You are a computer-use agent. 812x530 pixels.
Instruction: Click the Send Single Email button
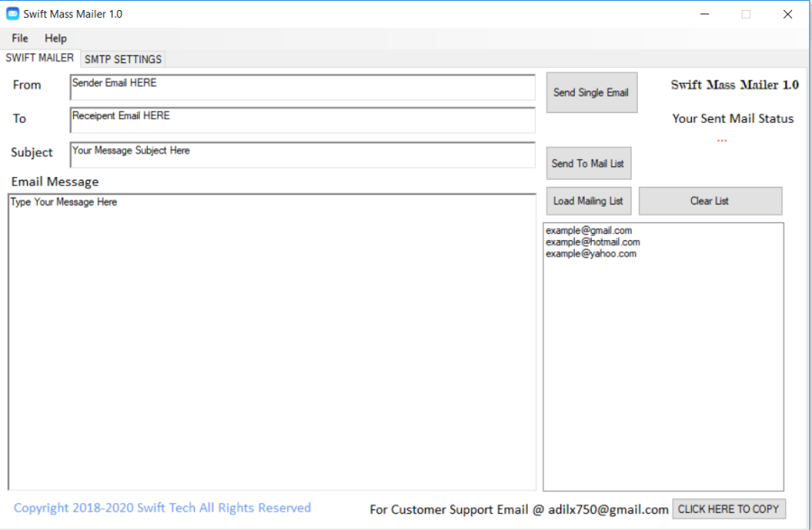591,92
